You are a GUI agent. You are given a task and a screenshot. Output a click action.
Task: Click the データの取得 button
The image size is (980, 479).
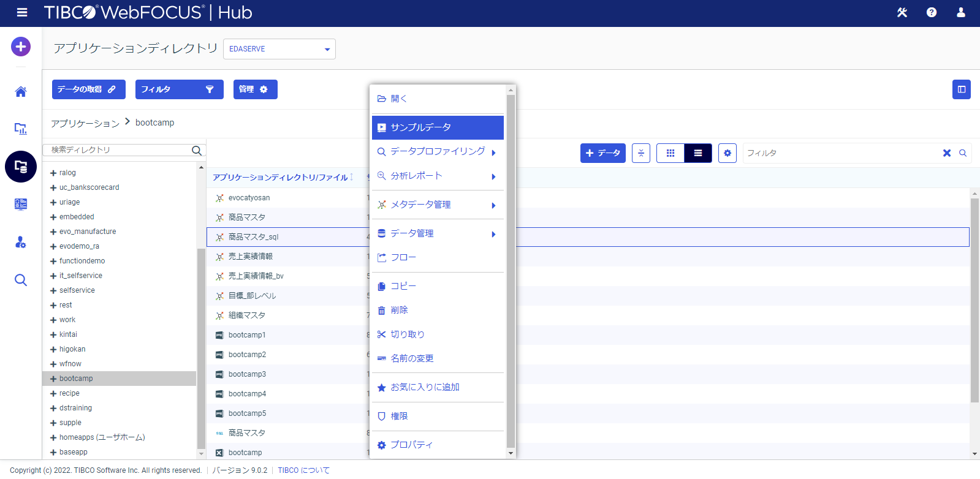coord(88,89)
